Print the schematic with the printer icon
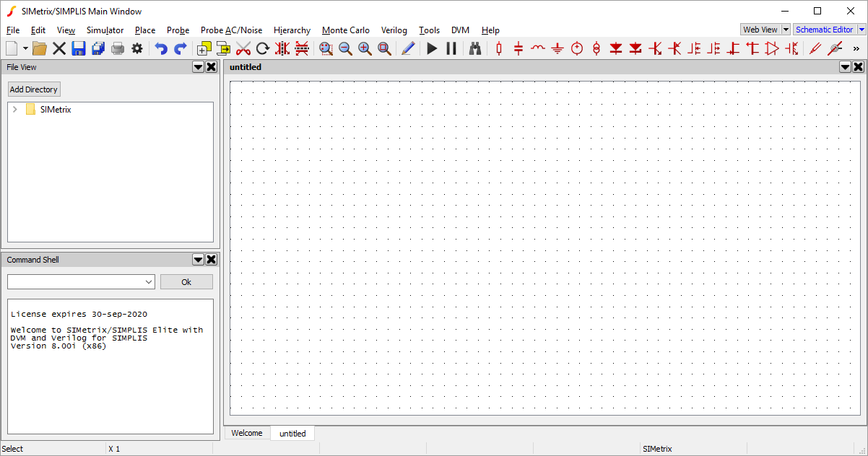Viewport: 868px width, 456px height. coord(118,48)
